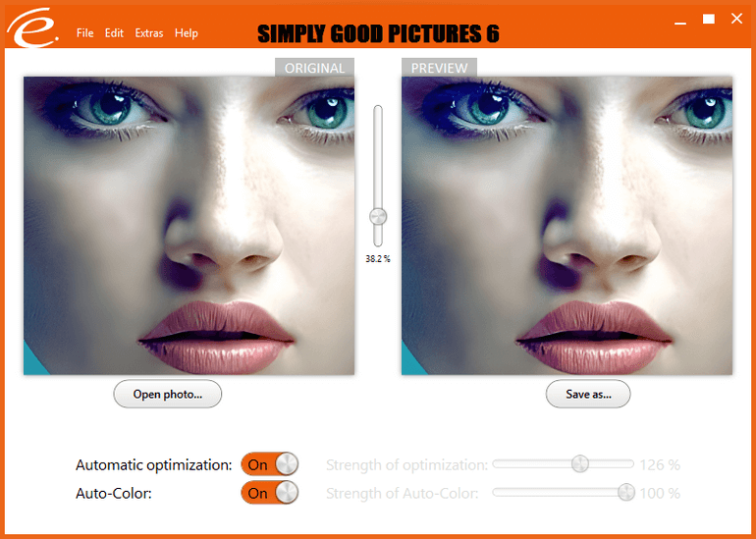Click the Strength of Auto-Color slider handle
The width and height of the screenshot is (756, 539).
coord(626,492)
